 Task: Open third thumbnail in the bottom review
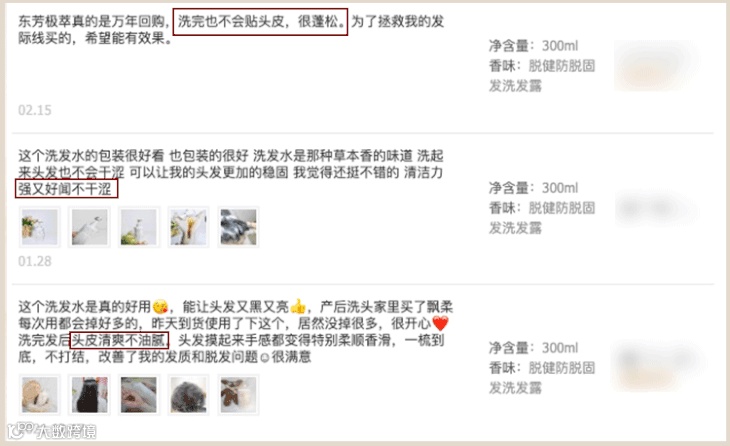click(139, 394)
